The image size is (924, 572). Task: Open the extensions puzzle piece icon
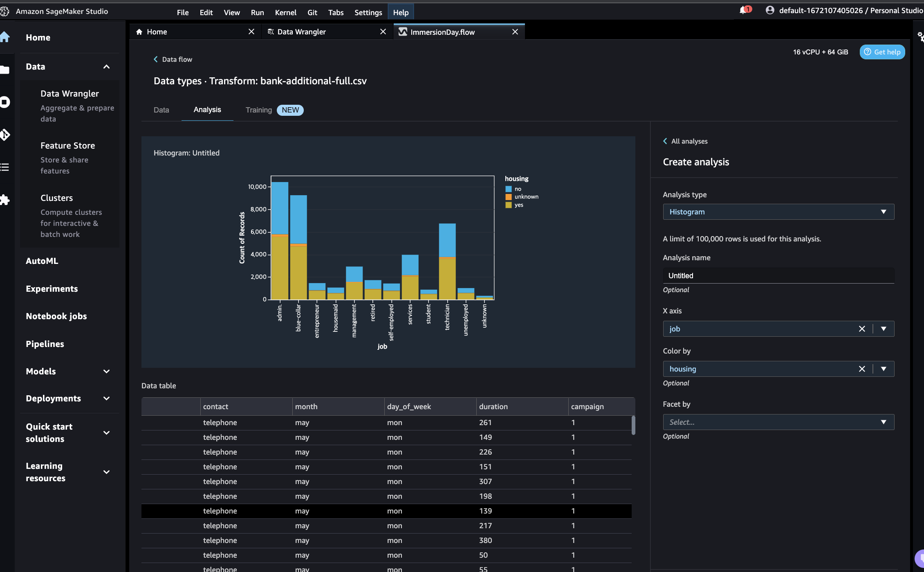click(5, 200)
